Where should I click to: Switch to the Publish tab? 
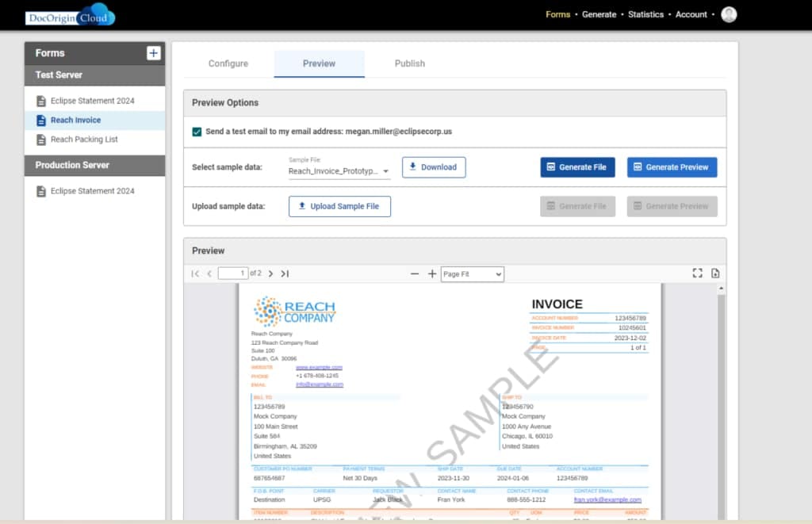click(410, 63)
